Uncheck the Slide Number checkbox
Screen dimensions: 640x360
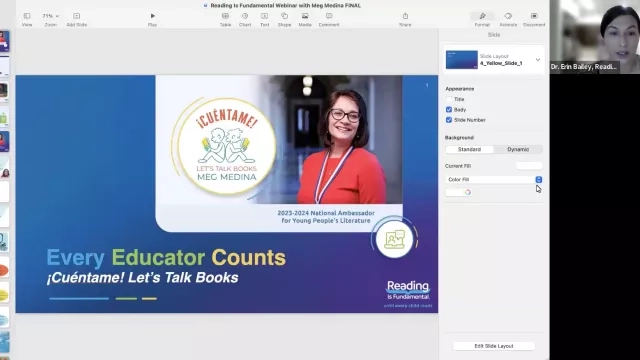click(x=449, y=120)
